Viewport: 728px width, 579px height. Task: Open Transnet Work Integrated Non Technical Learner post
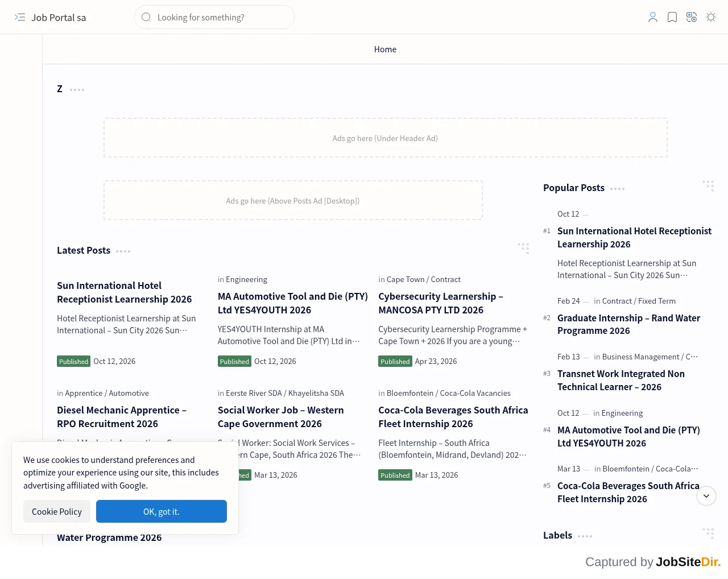coord(621,381)
